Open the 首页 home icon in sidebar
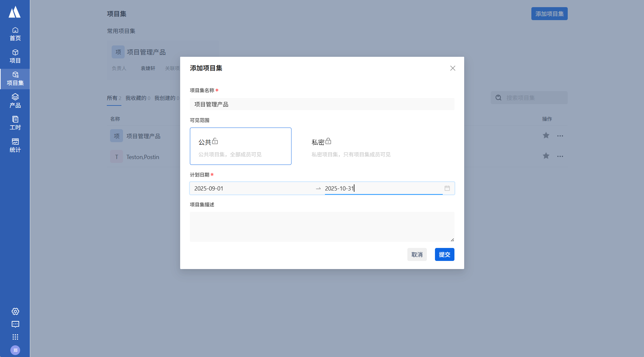 click(x=15, y=34)
